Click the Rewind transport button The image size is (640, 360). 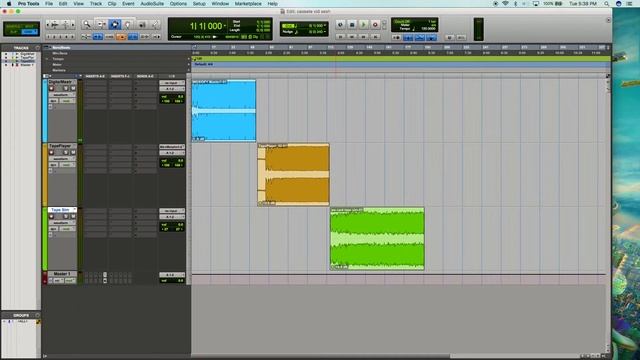point(352,37)
